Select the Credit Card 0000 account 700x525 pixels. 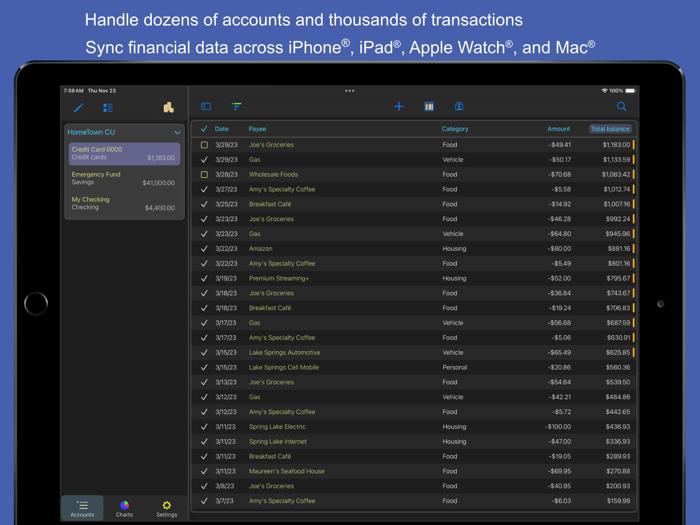point(124,154)
